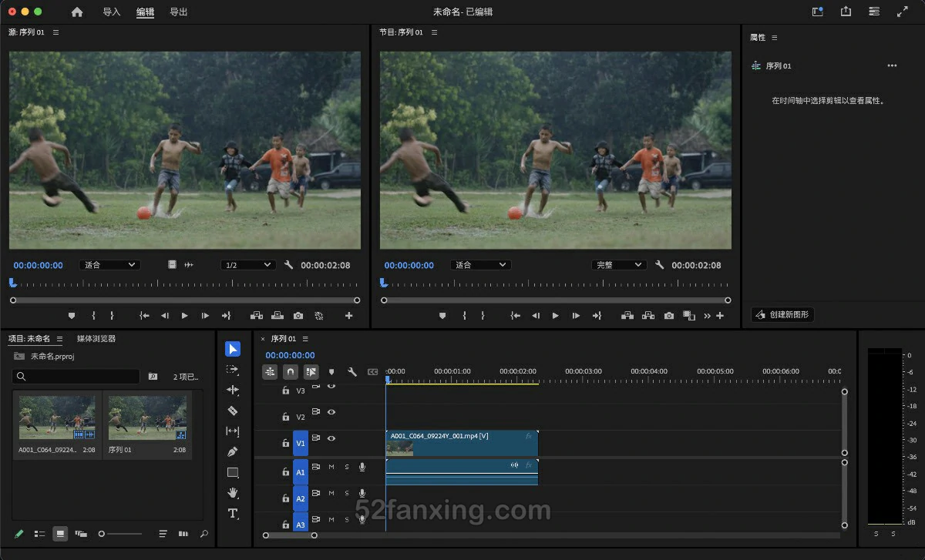
Task: Export frame from Source monitor camera icon
Action: point(298,316)
